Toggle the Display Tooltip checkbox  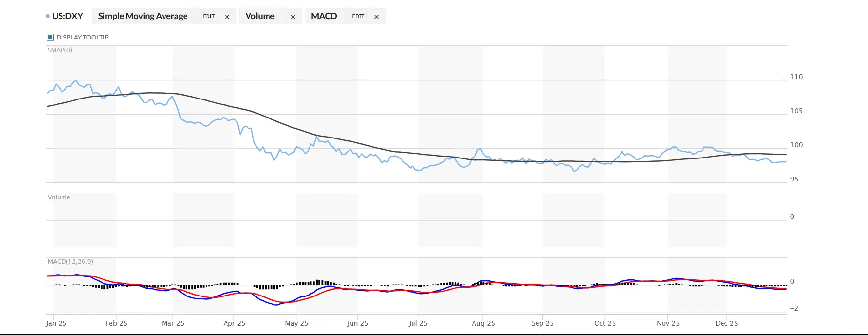pyautogui.click(x=50, y=37)
